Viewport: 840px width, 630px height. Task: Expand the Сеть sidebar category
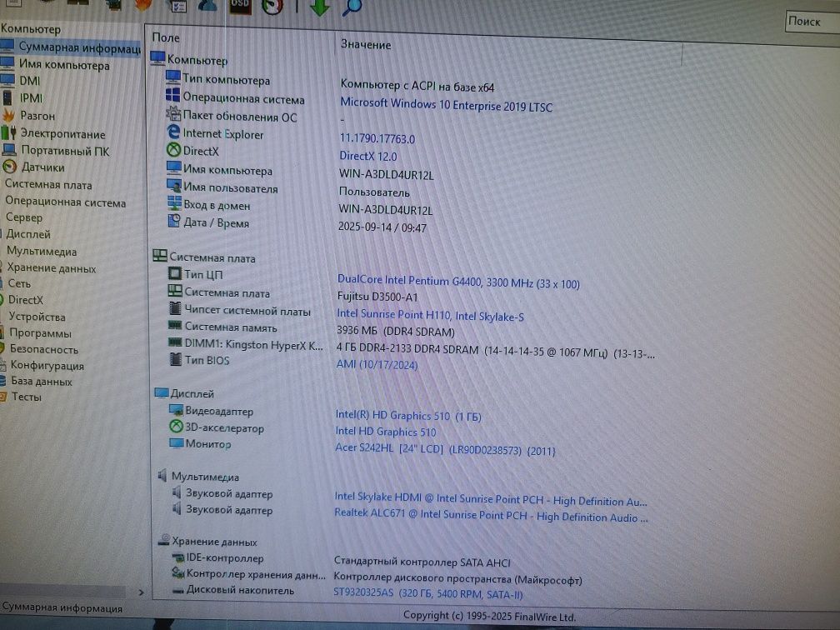click(x=19, y=283)
